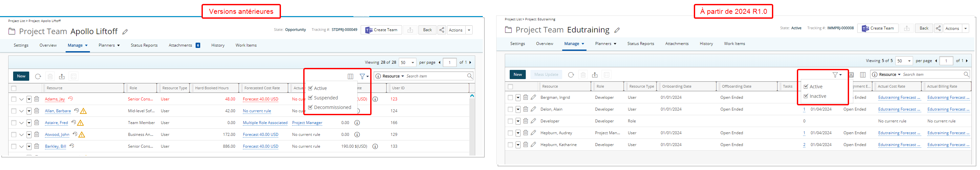Uncheck the Inactive filter option

point(806,96)
